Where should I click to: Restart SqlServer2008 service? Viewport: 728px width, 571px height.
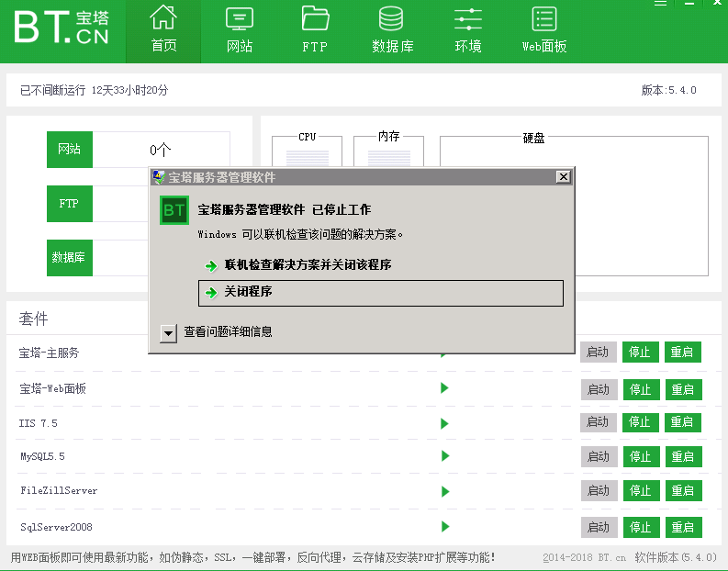coord(683,527)
